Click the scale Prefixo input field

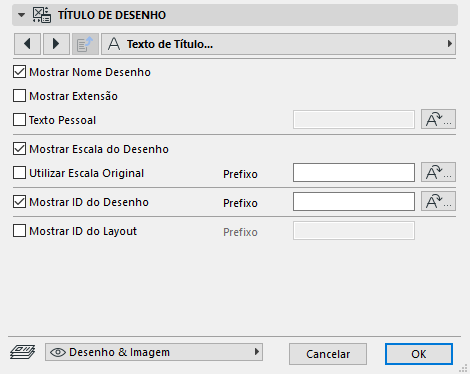(x=354, y=172)
